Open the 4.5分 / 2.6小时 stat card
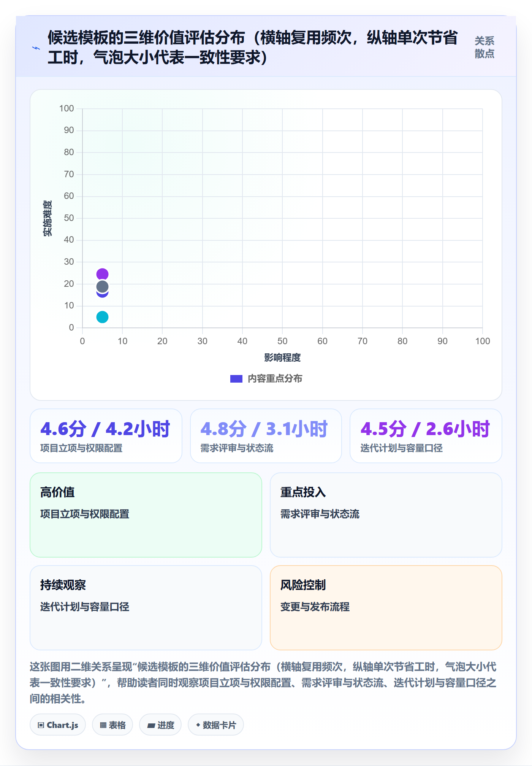Image resolution: width=532 pixels, height=766 pixels. click(426, 436)
